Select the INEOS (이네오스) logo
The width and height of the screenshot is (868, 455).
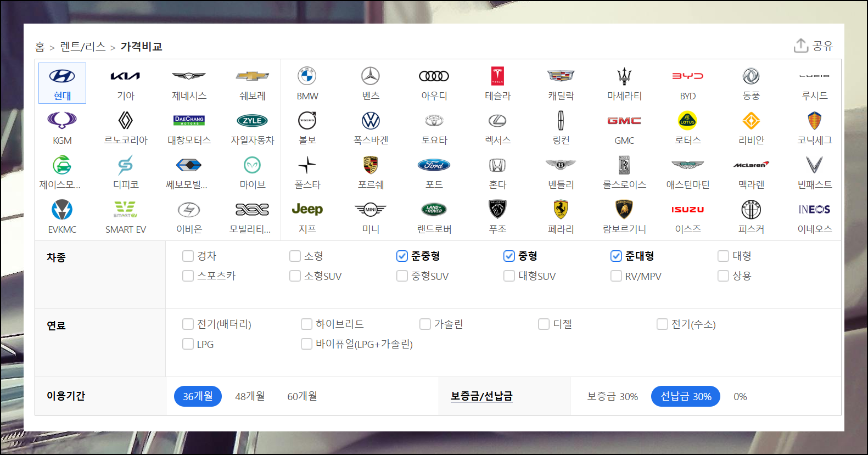[815, 209]
